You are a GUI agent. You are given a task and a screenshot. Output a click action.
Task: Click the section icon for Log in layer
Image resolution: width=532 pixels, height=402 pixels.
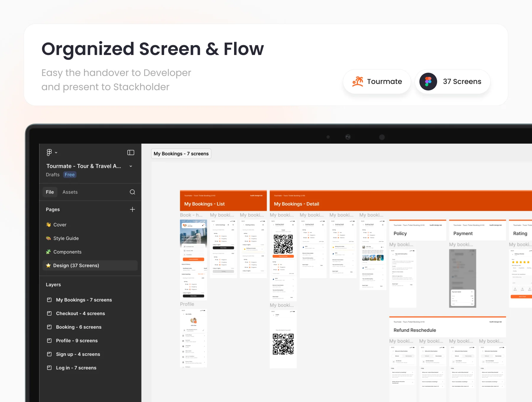coord(49,368)
